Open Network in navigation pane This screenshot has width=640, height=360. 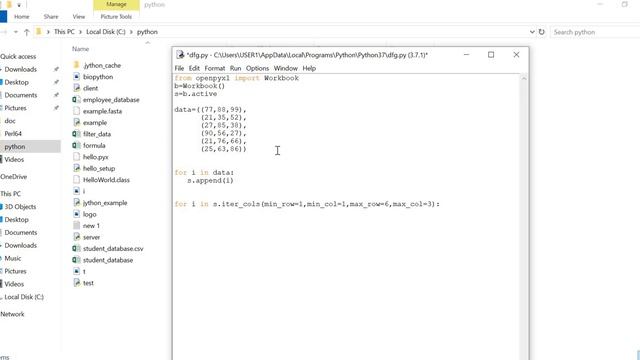pos(12,314)
